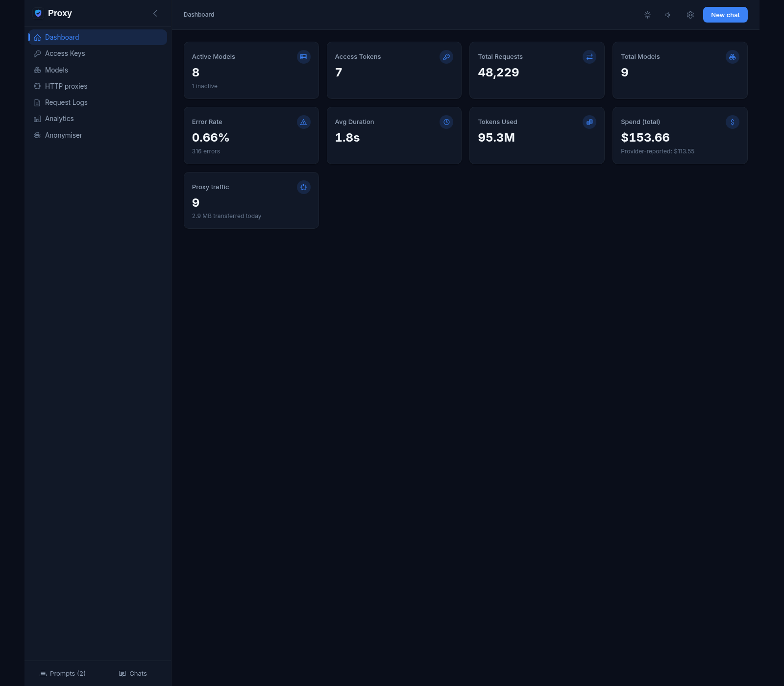Click '1 inactive' under Active Models
Image resolution: width=784 pixels, height=686 pixels.
coord(205,86)
